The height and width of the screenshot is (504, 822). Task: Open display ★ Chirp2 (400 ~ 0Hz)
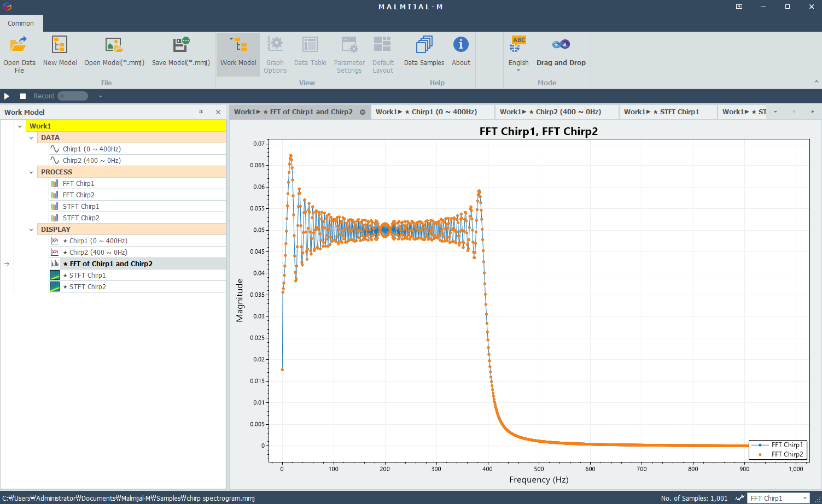tap(137, 253)
